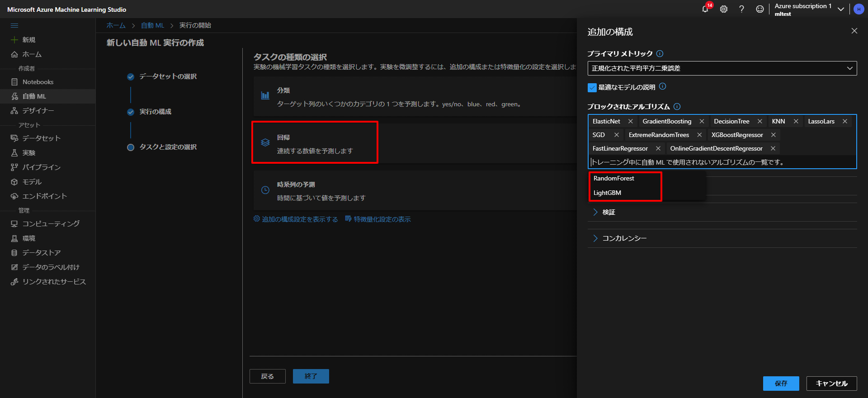Remove the XGBoostRegressor tag
The image size is (868, 398).
pyautogui.click(x=774, y=135)
